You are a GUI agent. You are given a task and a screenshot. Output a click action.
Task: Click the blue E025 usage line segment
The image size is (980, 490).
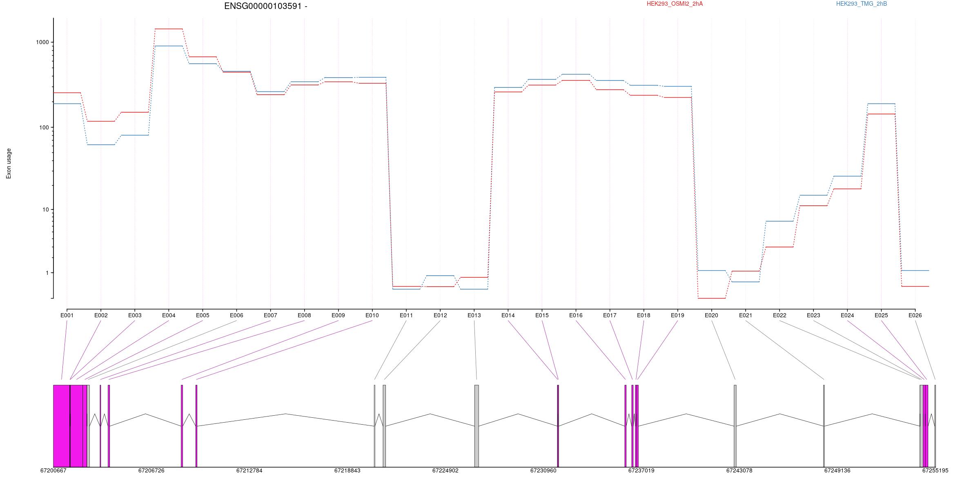[x=881, y=104]
